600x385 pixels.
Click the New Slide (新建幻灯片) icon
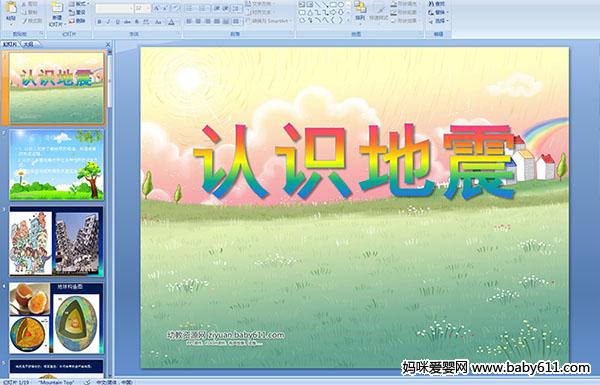pyautogui.click(x=57, y=8)
